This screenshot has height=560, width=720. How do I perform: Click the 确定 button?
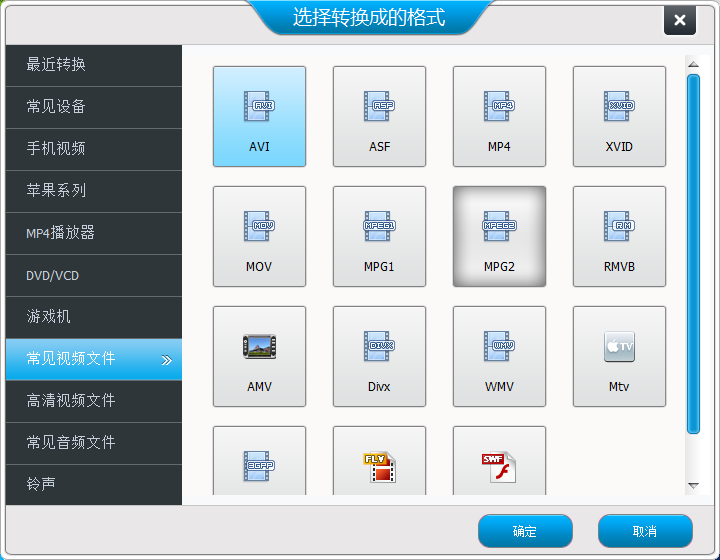525,531
